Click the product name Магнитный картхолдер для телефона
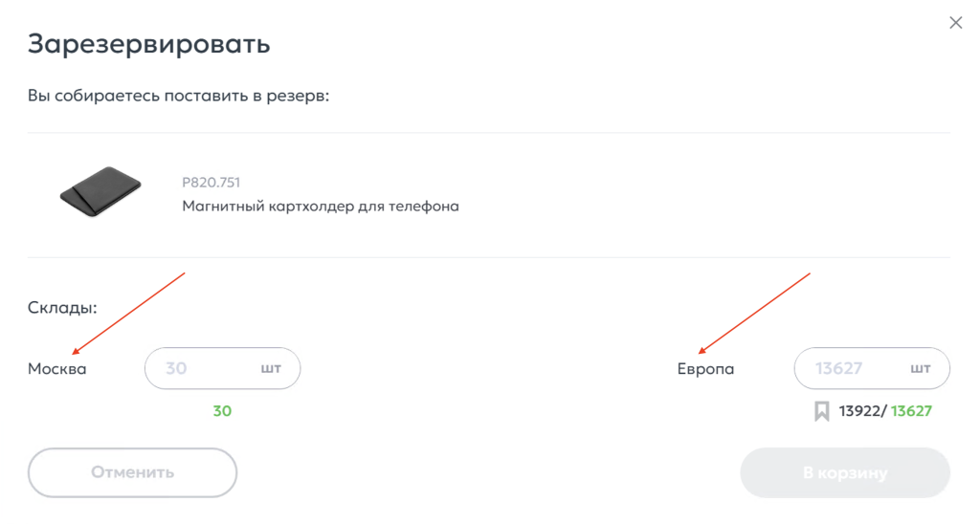980x524 pixels. (321, 206)
